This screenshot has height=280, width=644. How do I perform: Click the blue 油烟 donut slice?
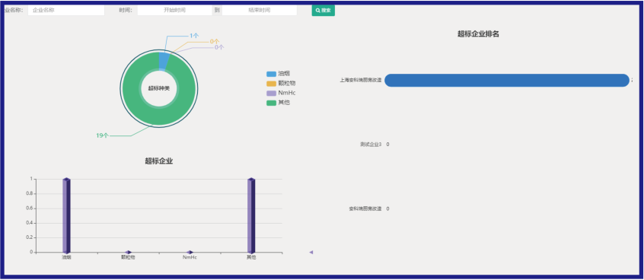pos(163,61)
